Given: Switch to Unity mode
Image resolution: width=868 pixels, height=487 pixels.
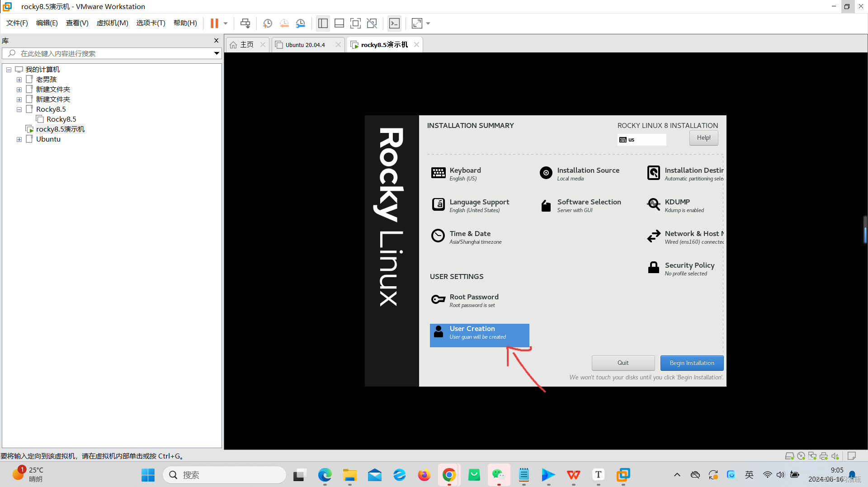Looking at the screenshot, I should [372, 23].
